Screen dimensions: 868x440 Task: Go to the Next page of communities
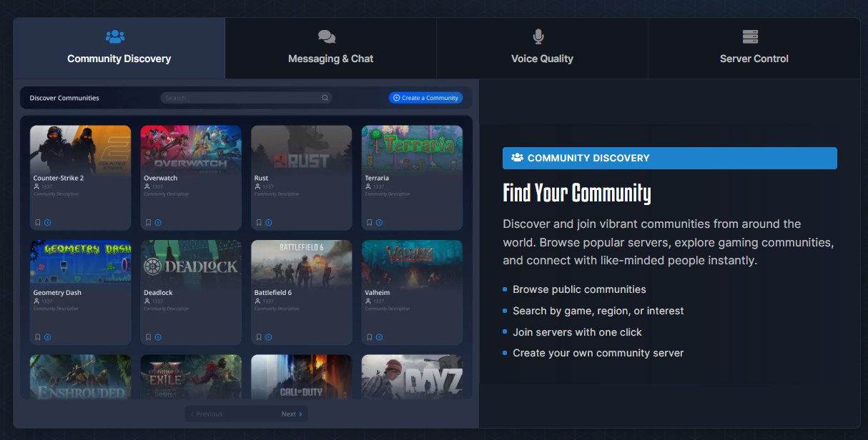click(x=292, y=414)
